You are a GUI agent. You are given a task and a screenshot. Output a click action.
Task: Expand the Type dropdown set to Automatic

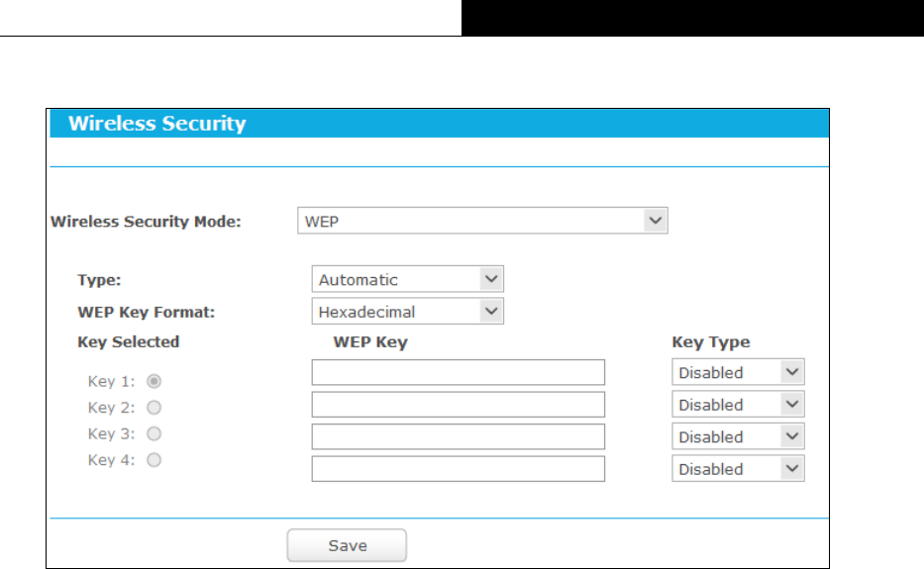tap(407, 280)
